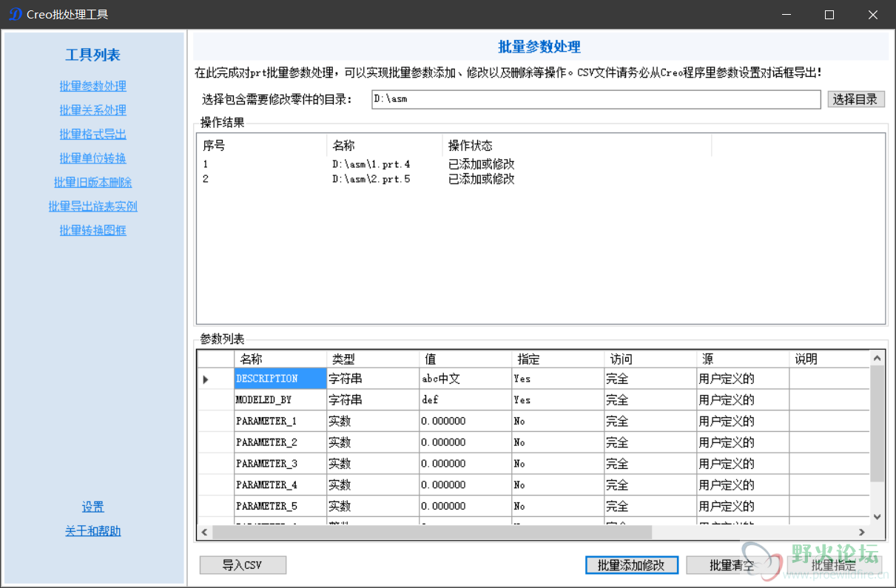Click the horizontal scrollbar left arrow

click(x=205, y=533)
